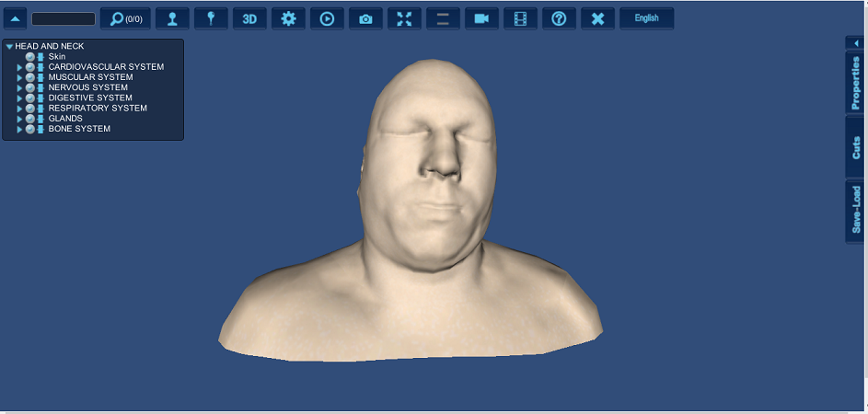Viewport: 868px width, 414px height.
Task: Select the pin marker tool icon
Action: [x=211, y=18]
